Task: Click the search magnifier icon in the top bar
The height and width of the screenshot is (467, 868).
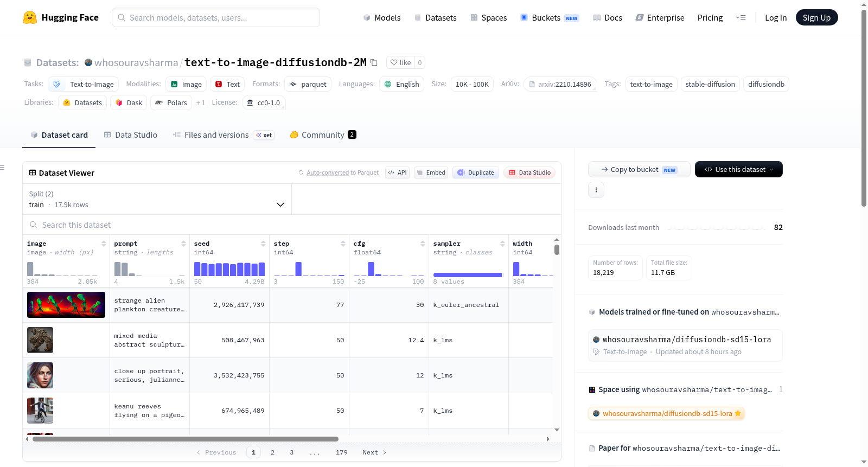Action: (122, 17)
